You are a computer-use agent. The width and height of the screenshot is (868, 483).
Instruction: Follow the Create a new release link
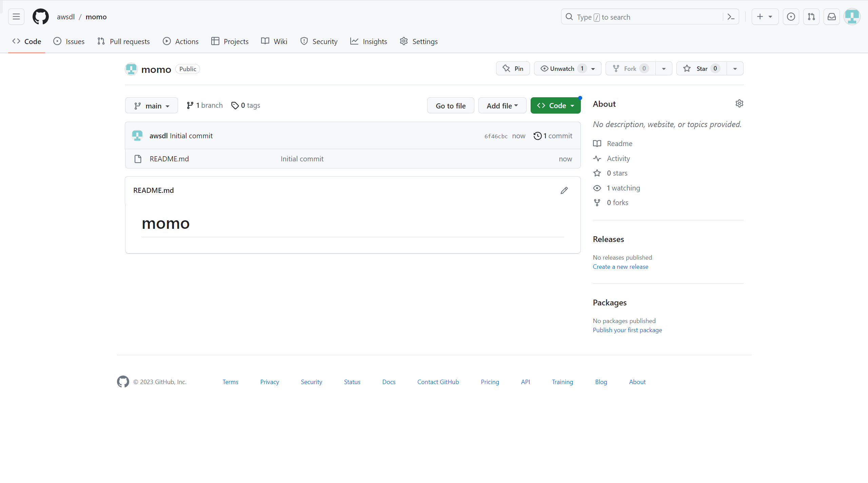coord(620,267)
